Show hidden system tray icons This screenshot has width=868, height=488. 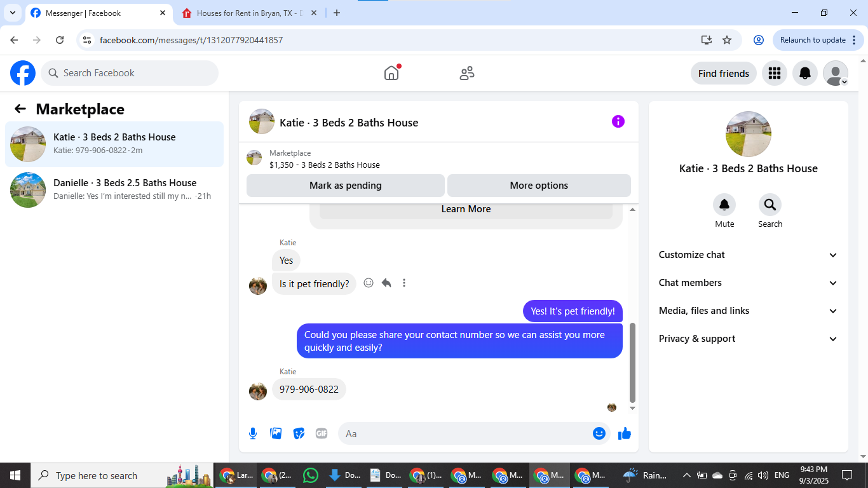click(x=686, y=475)
